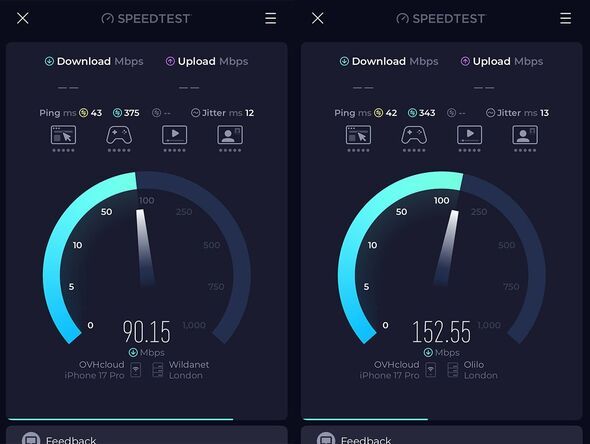This screenshot has width=590, height=444.
Task: Tap the left panel Jitter ms value
Action: (249, 113)
